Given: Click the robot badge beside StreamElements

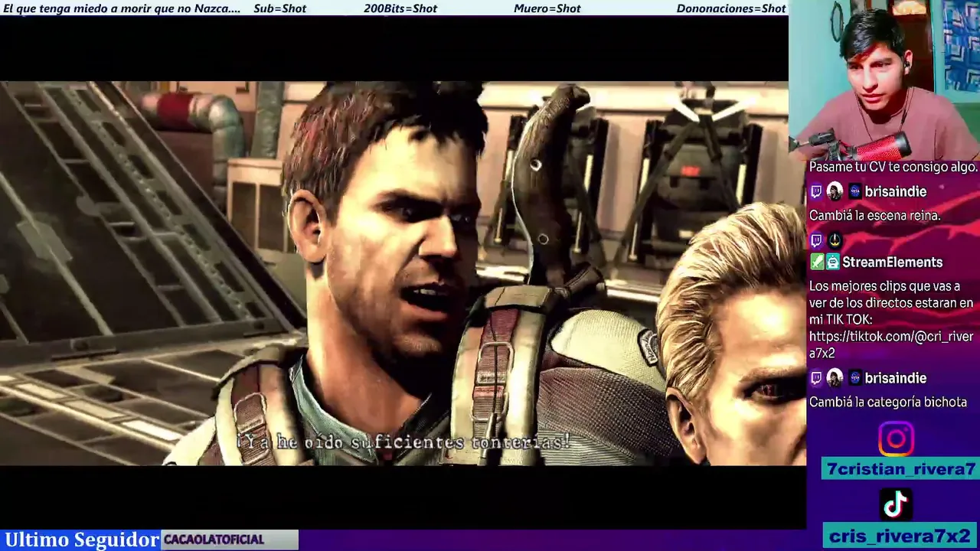Looking at the screenshot, I should [832, 262].
